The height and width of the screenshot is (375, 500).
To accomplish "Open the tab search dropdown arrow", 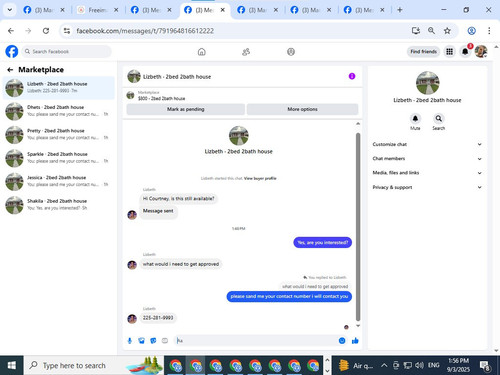I will [x=10, y=10].
